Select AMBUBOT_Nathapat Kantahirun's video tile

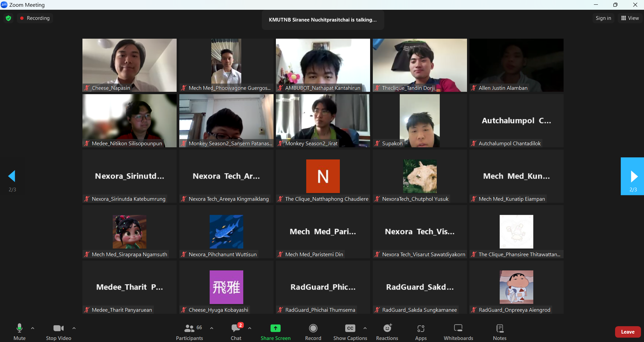pyautogui.click(x=323, y=65)
